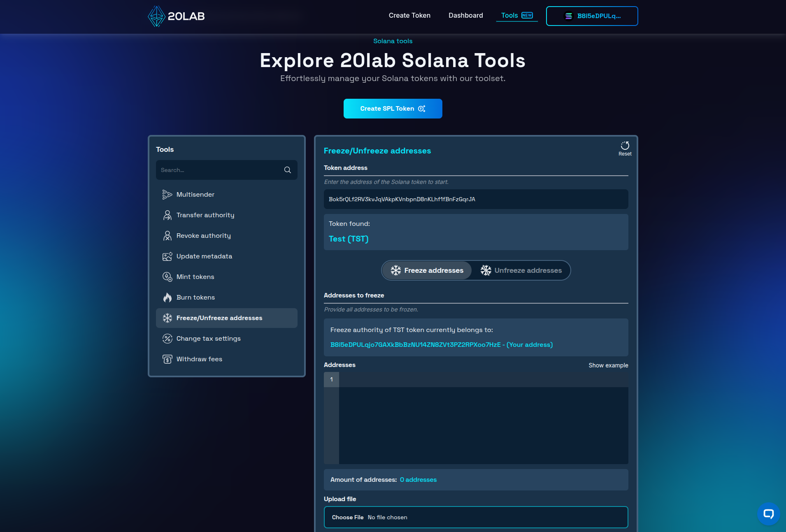
Task: Click the 'Explore 20lab Solana Tools' heading
Action: (x=393, y=60)
